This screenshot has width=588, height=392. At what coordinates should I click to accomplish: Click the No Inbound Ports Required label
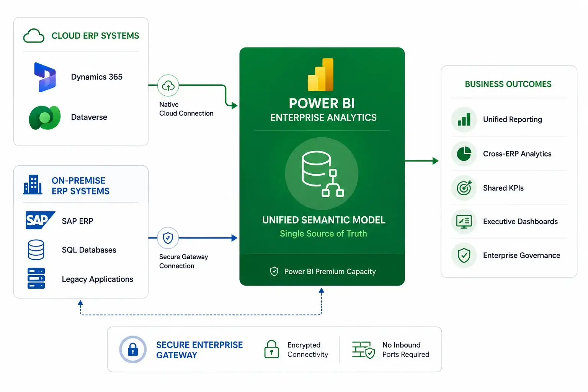[x=406, y=350]
